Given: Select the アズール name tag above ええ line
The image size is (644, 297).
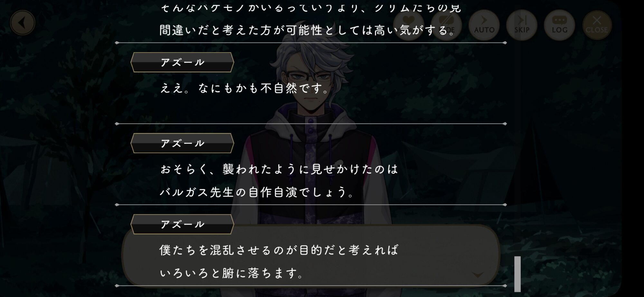Looking at the screenshot, I should click(x=182, y=62).
